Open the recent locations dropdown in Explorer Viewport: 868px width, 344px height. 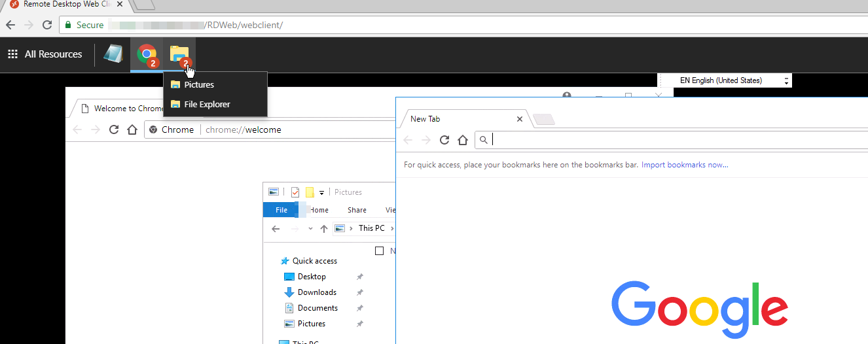310,229
